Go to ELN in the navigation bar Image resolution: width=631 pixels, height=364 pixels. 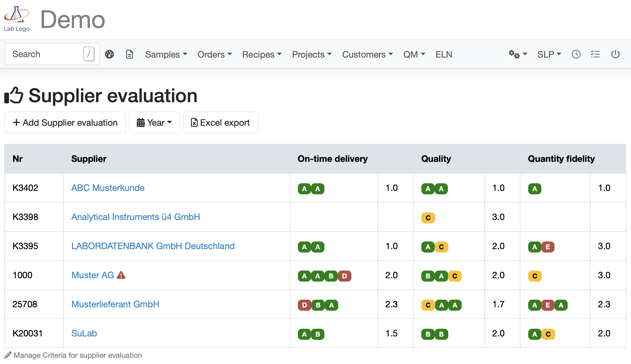coord(444,54)
